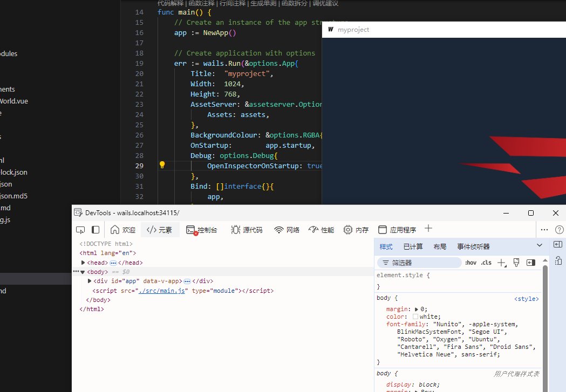Viewport: 566px width, 392px height.
Task: Click the white color swatch
Action: [x=415, y=317]
